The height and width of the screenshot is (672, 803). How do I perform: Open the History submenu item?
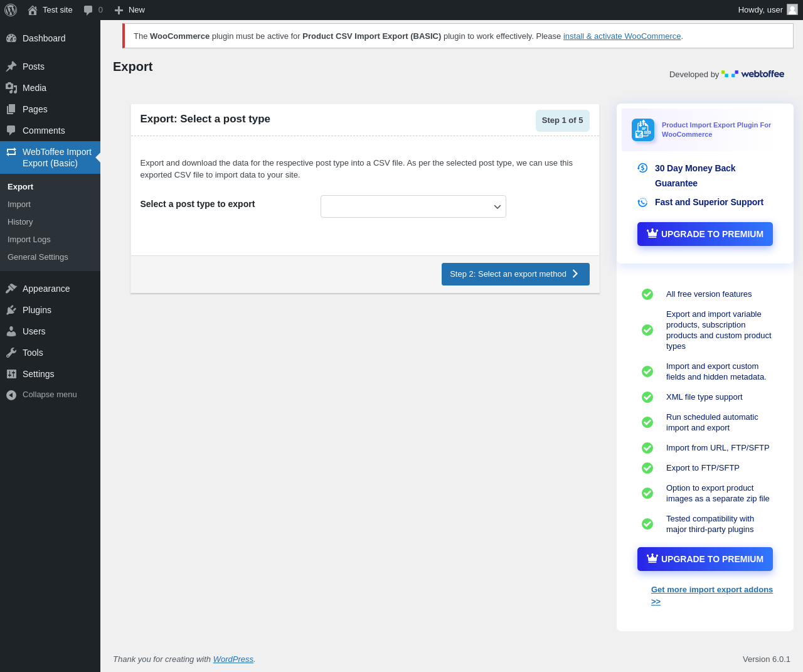tap(50, 222)
